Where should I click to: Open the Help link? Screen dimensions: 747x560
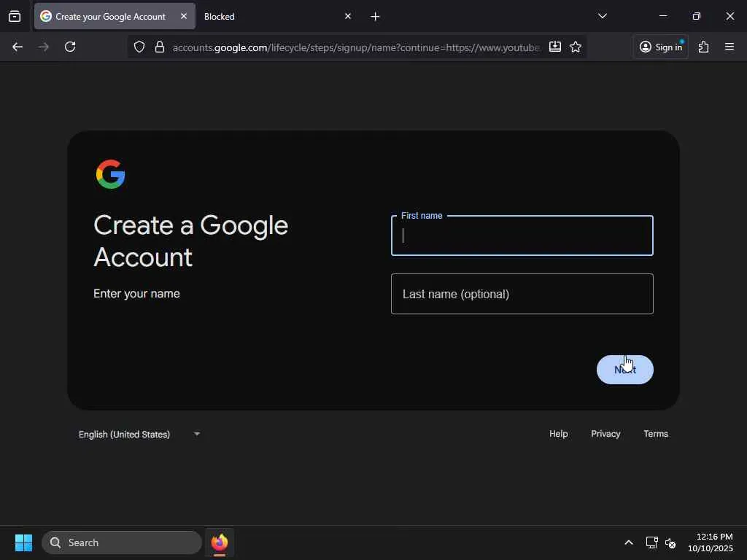click(x=558, y=434)
